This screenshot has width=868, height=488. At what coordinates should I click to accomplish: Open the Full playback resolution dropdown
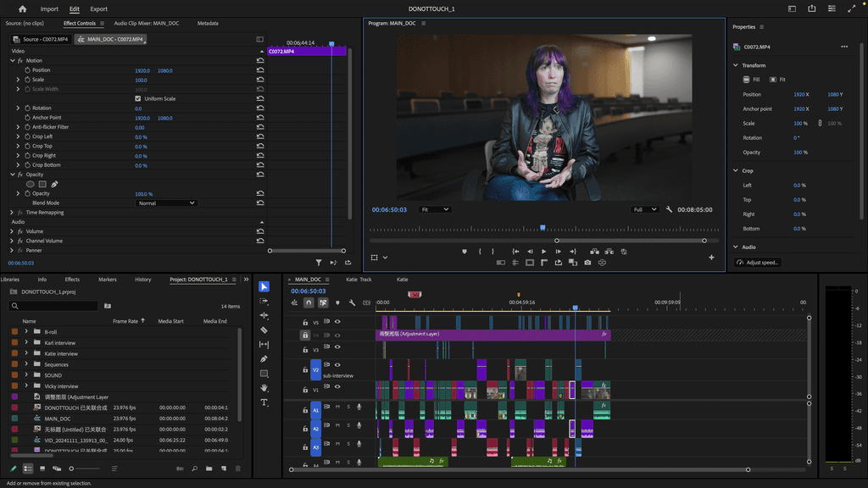click(x=644, y=210)
